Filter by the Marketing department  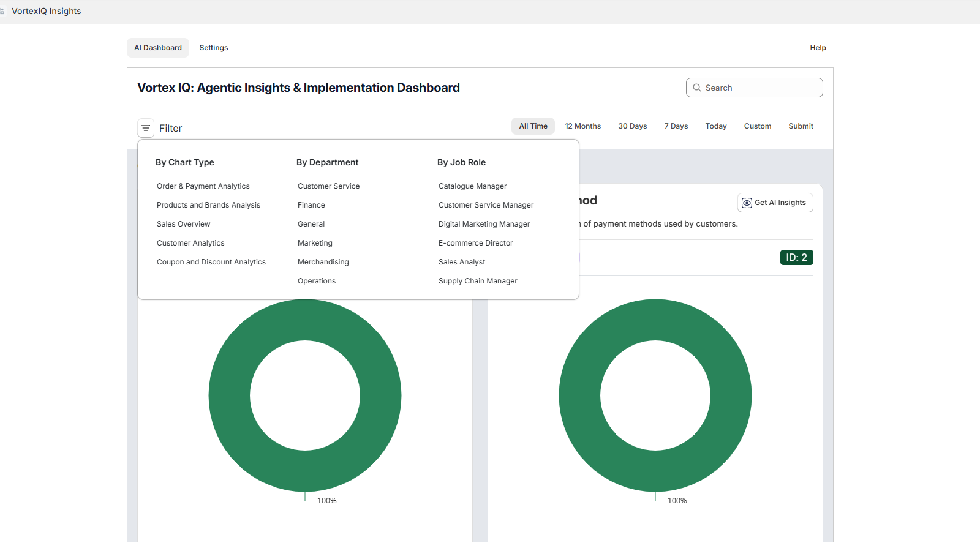[x=314, y=242]
